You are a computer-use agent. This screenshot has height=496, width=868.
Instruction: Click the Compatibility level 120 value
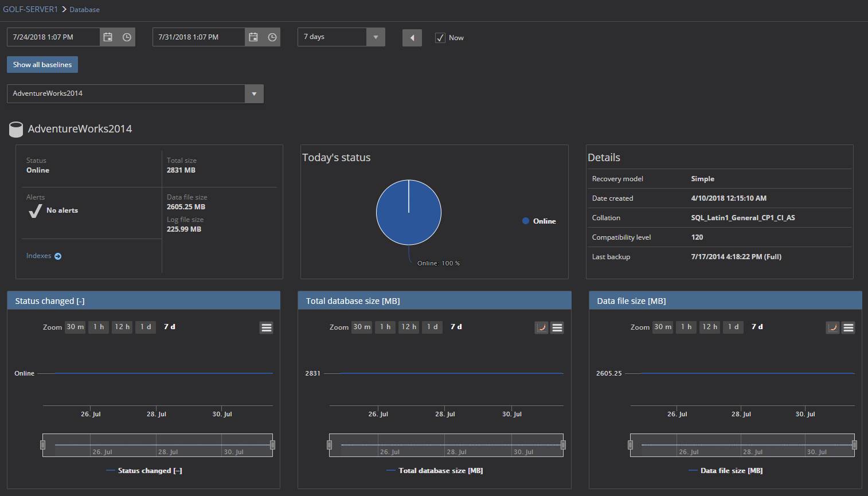tap(697, 237)
